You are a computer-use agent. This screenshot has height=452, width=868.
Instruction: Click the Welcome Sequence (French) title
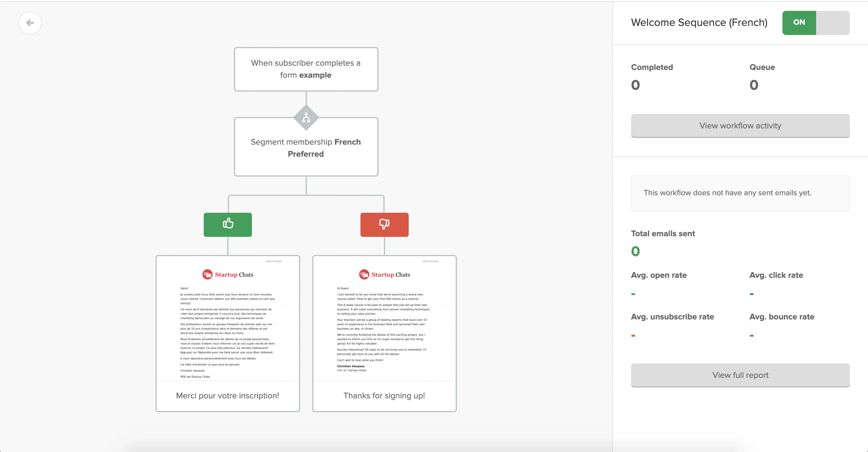pyautogui.click(x=699, y=23)
